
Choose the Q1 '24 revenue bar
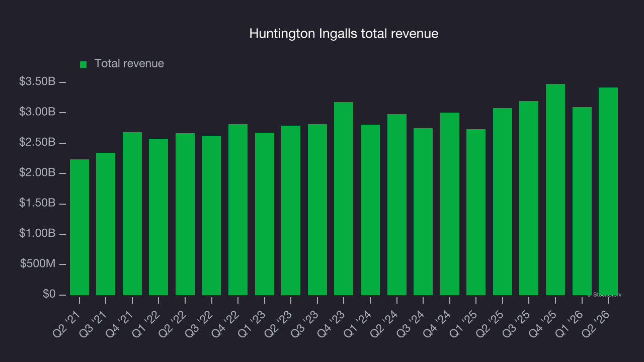coord(370,210)
